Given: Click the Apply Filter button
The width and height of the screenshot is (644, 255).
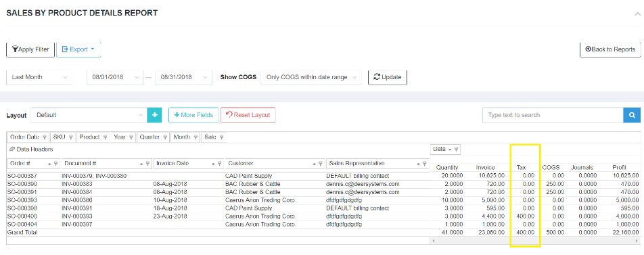Looking at the screenshot, I should coord(30,49).
